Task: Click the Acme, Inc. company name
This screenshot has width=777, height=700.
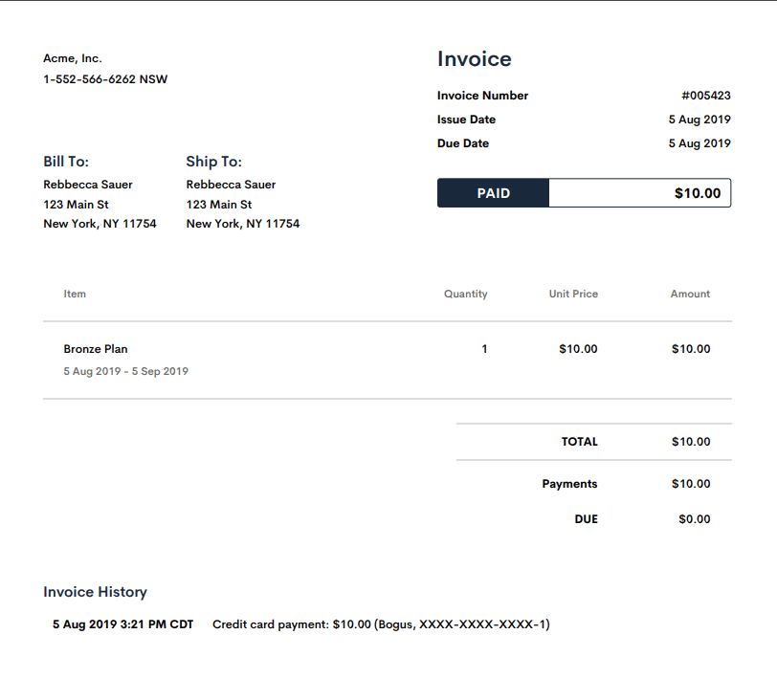Action: (73, 58)
